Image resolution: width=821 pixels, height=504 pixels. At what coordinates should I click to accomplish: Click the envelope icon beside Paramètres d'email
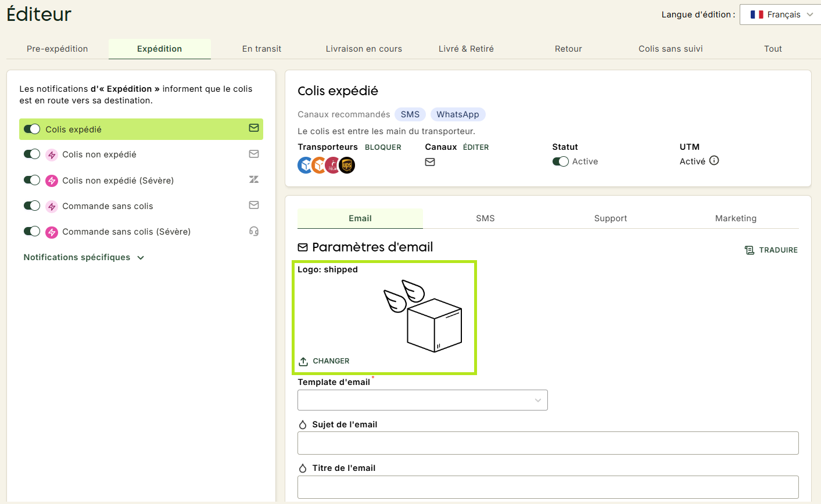click(303, 247)
